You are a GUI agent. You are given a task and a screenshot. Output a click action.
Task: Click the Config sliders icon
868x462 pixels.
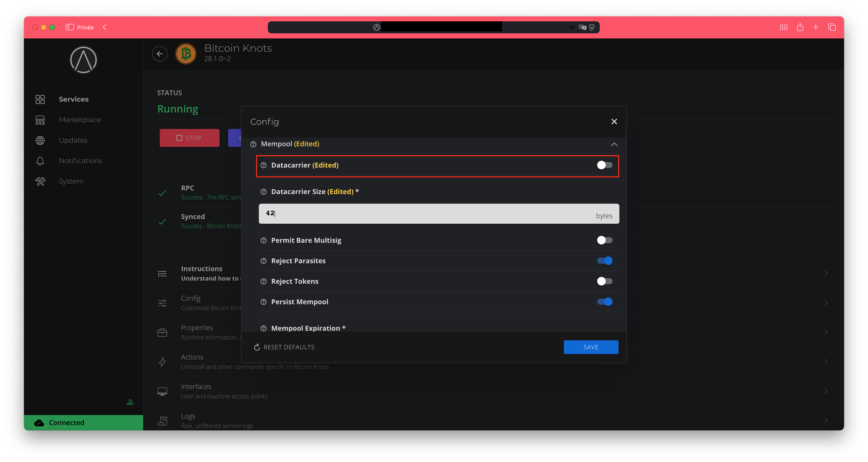[x=162, y=303]
